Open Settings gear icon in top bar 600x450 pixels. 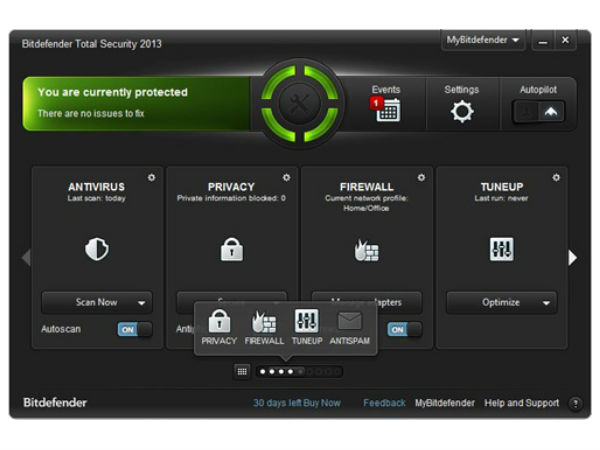(x=462, y=111)
